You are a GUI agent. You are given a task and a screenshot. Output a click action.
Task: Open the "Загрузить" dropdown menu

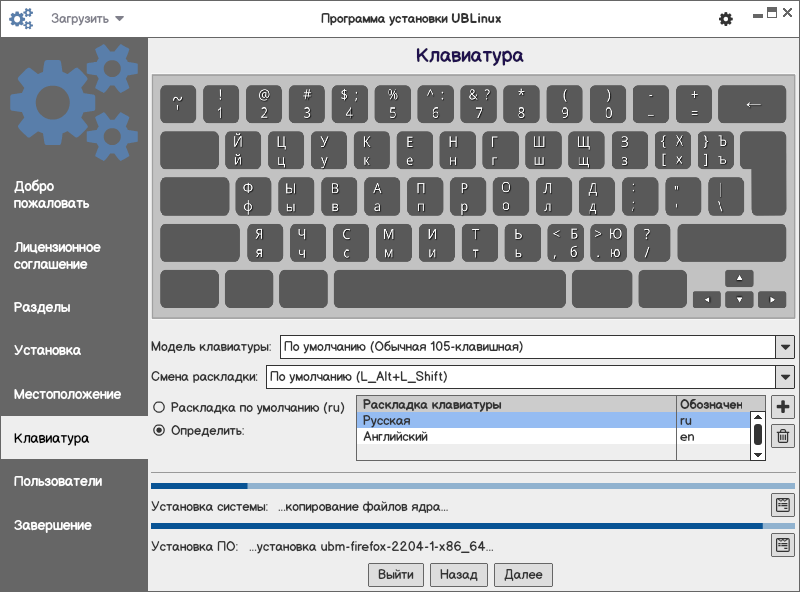[x=88, y=19]
